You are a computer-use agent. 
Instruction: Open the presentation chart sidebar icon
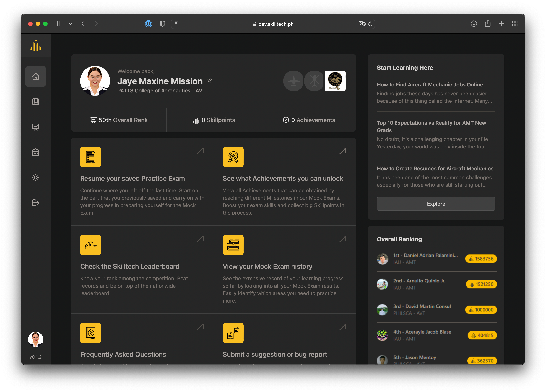36,127
